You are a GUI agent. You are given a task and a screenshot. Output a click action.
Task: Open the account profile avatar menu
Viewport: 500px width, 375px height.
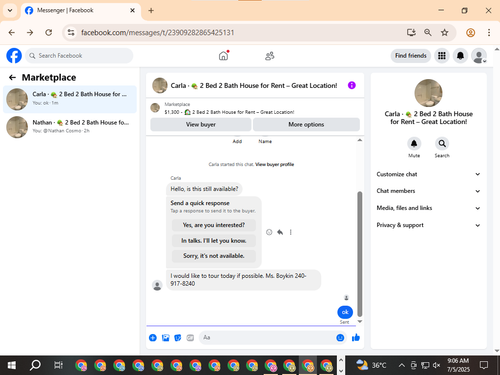479,56
